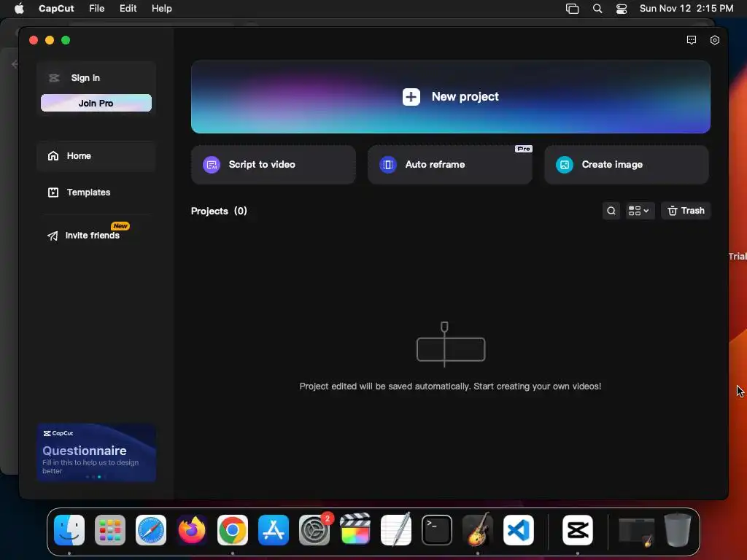Open TextEdit from the dock

(396, 530)
